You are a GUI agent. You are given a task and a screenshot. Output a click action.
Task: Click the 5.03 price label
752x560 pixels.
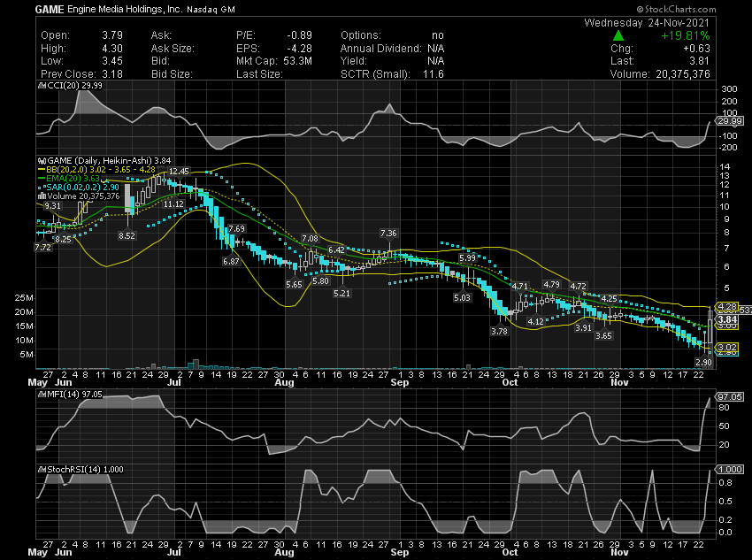(463, 298)
